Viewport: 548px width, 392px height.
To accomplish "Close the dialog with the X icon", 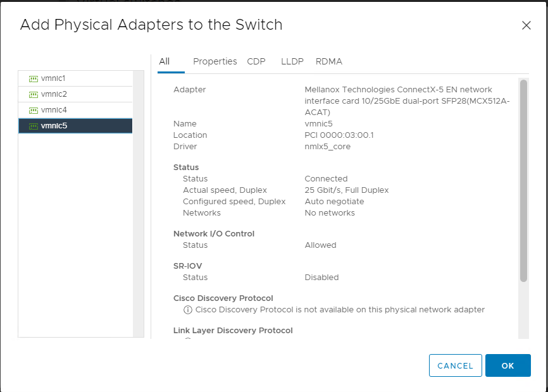I will pyautogui.click(x=526, y=25).
